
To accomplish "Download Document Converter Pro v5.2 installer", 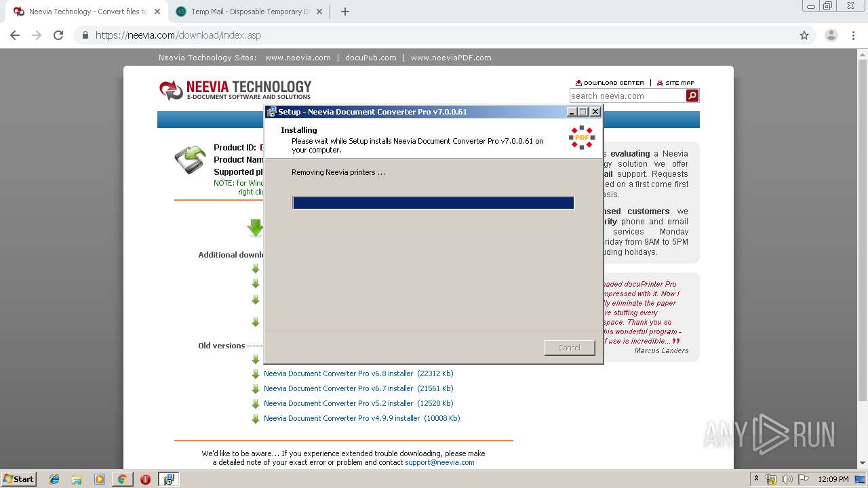I will tap(359, 403).
